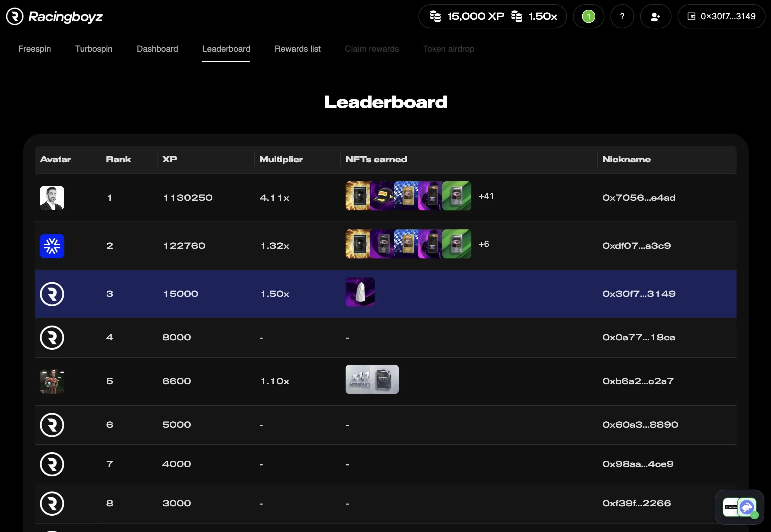Click the multiplier value 4.11x
The width and height of the screenshot is (771, 532).
click(x=274, y=198)
